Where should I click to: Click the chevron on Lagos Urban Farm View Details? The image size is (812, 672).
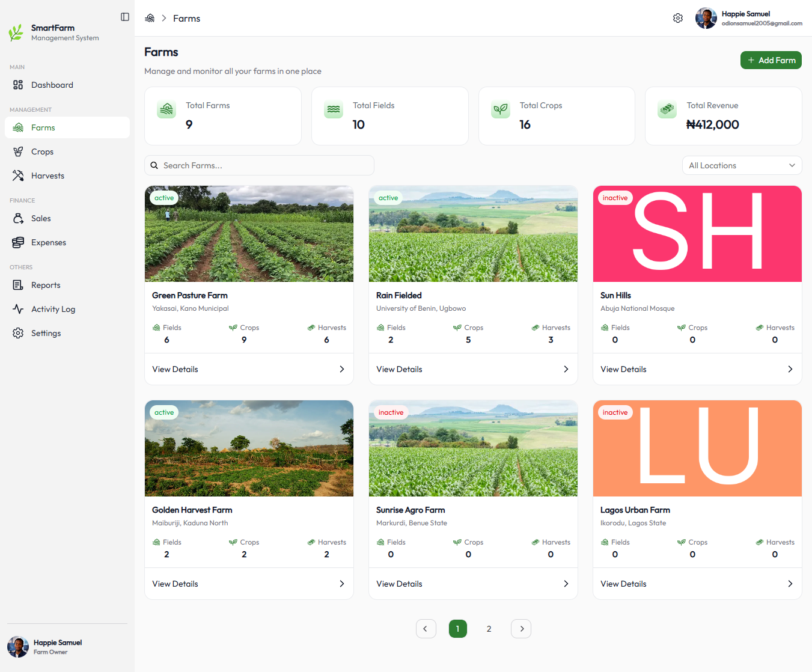[790, 584]
